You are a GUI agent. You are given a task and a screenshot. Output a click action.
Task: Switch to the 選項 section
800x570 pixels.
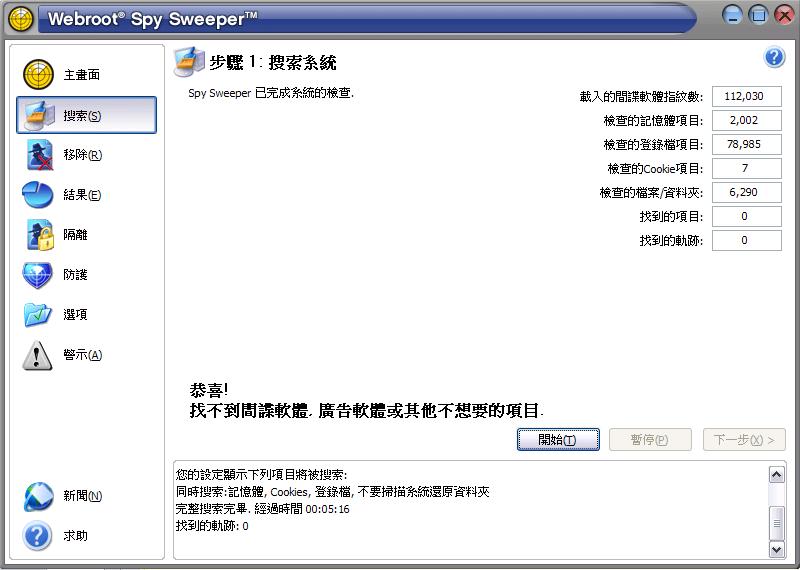(76, 314)
